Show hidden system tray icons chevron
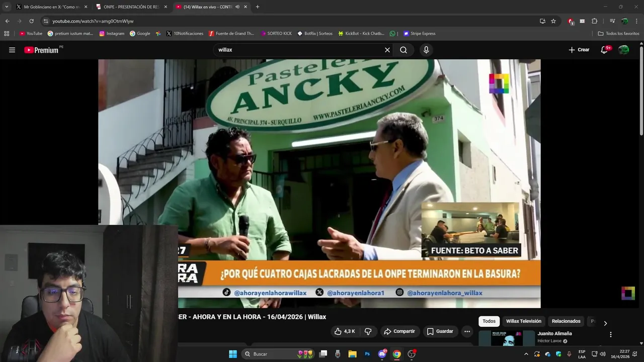644x362 pixels. pos(526,354)
